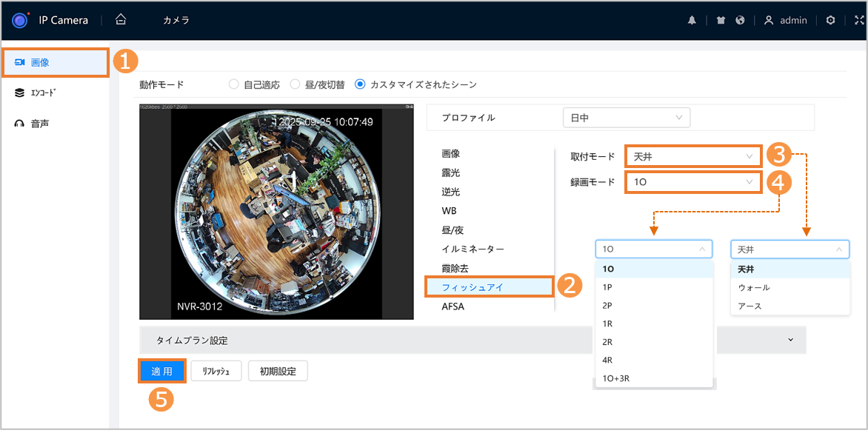This screenshot has width=868, height=436.
Task: Click the IP Camera logo icon
Action: coord(20,20)
